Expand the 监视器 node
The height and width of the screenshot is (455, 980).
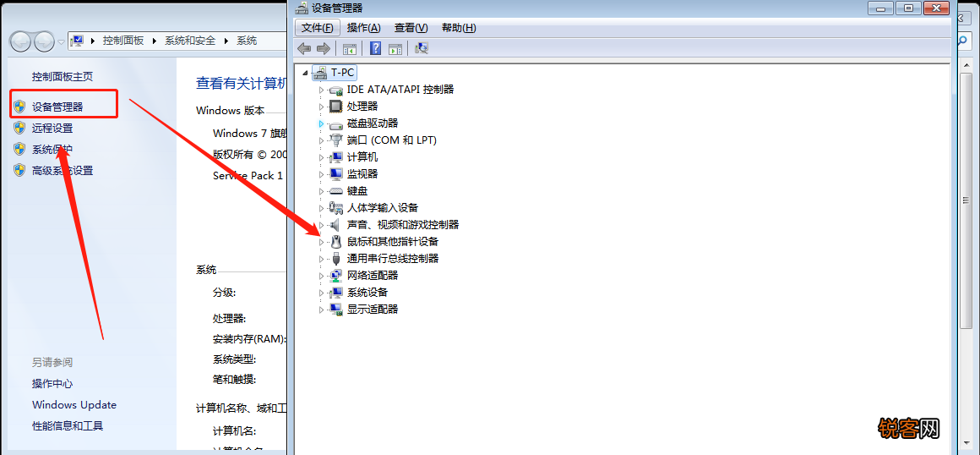[321, 174]
